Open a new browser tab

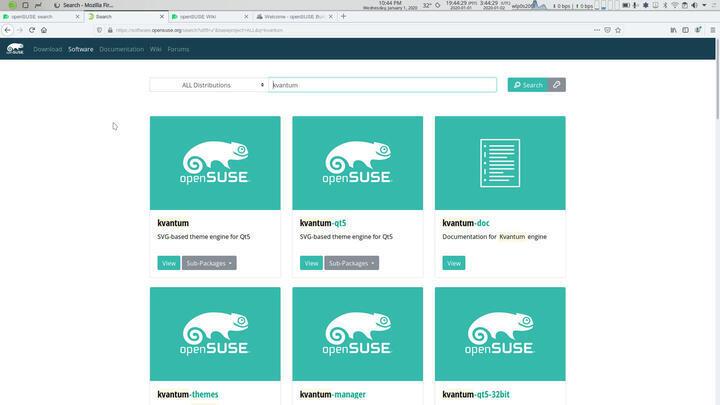pyautogui.click(x=343, y=16)
